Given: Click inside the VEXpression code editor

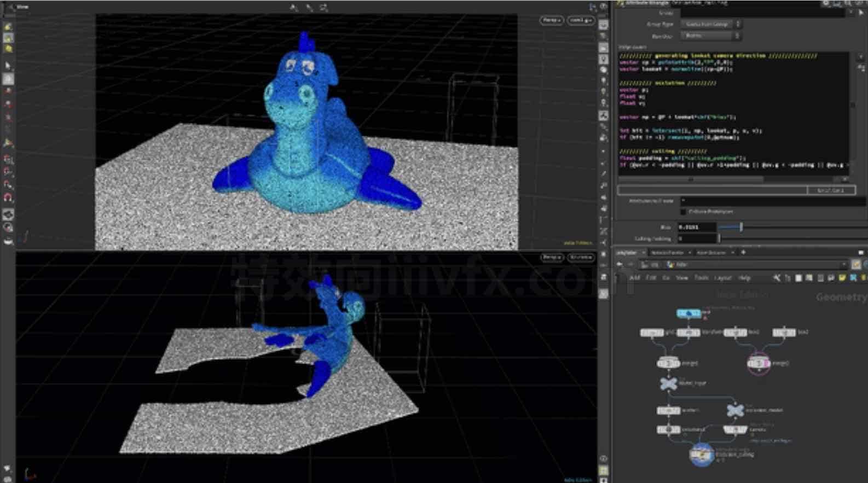Looking at the screenshot, I should tap(733, 113).
